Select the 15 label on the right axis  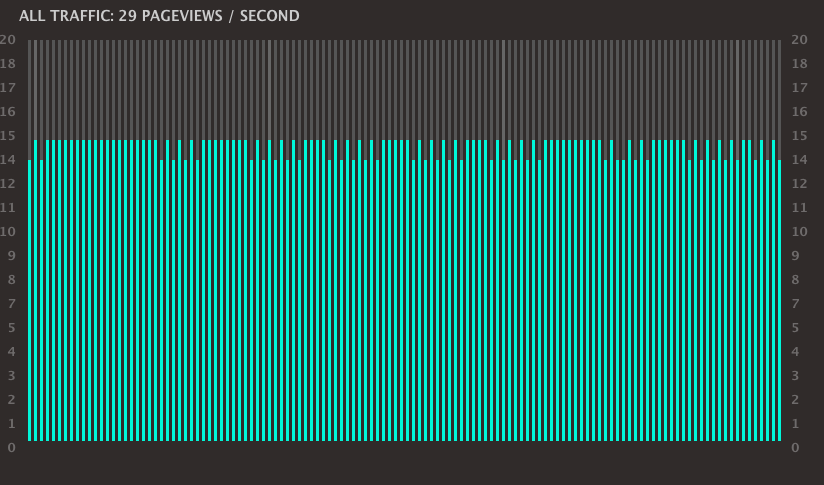(x=799, y=136)
